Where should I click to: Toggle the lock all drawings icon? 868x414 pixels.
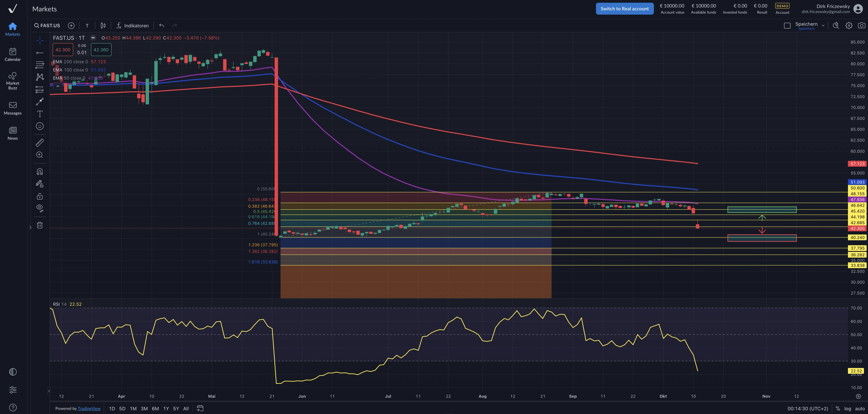(39, 196)
